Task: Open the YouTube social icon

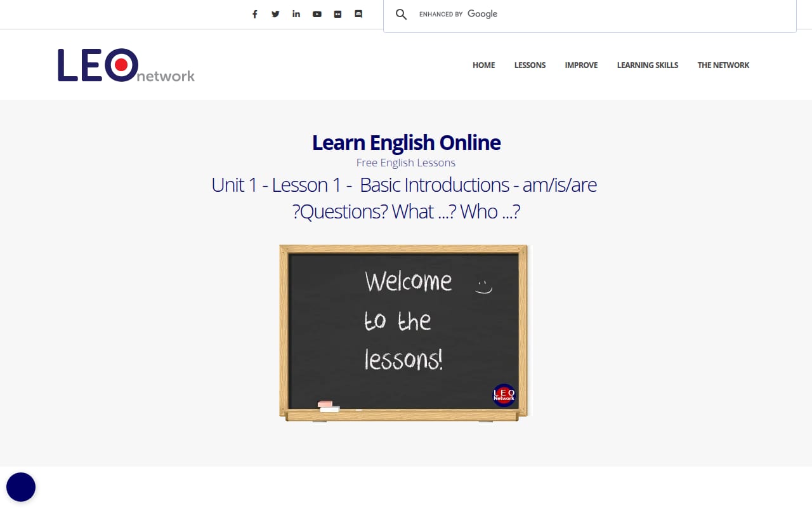Action: 317,14
